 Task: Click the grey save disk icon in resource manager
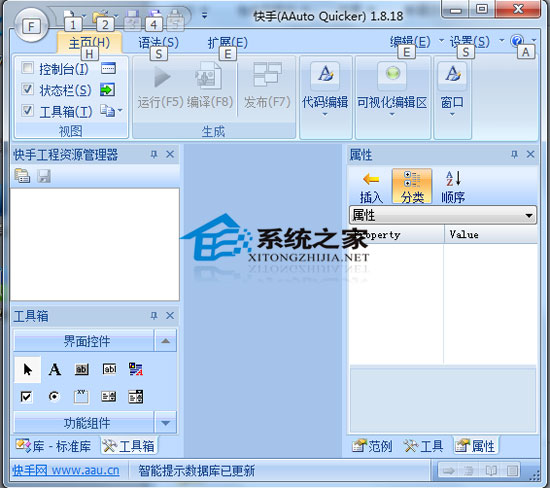(44, 176)
